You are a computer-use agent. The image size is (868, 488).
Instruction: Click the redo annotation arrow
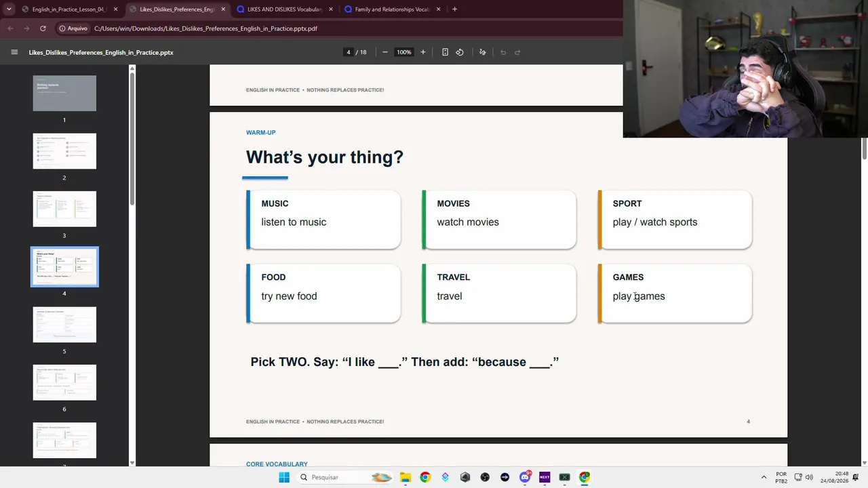coord(517,52)
